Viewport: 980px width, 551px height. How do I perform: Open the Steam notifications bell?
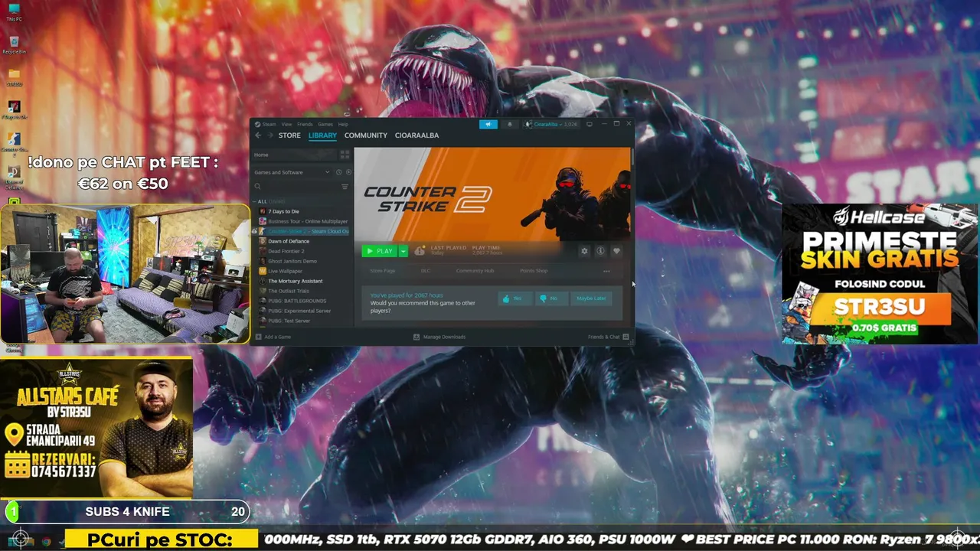(509, 124)
